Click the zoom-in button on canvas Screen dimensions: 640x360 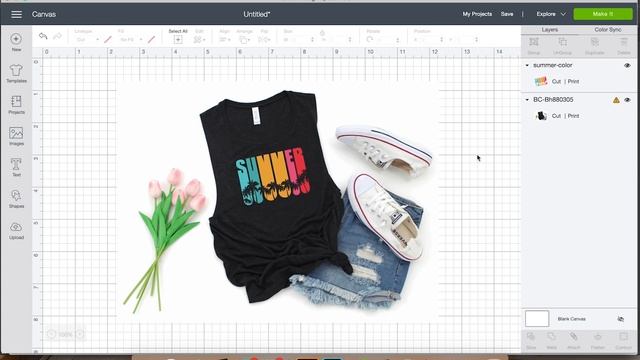pyautogui.click(x=80, y=334)
